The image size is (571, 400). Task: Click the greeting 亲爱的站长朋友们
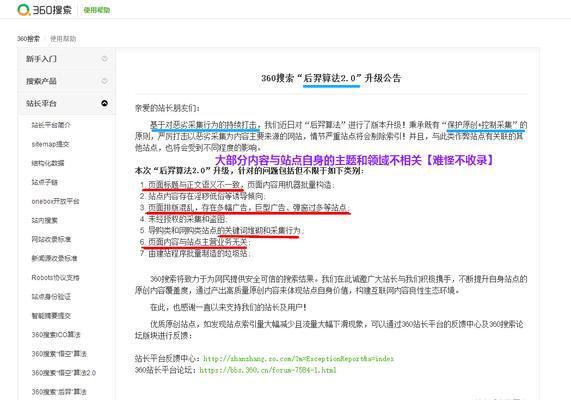tap(167, 108)
